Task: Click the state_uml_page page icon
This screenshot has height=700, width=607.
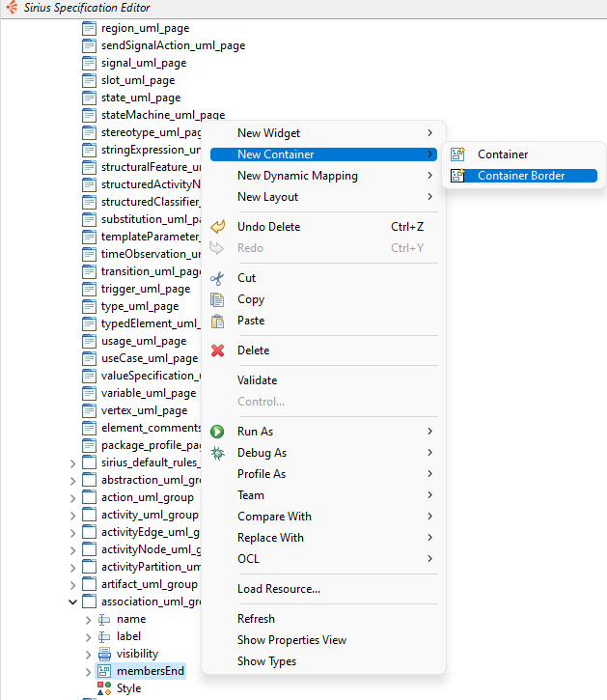Action: tap(89, 98)
